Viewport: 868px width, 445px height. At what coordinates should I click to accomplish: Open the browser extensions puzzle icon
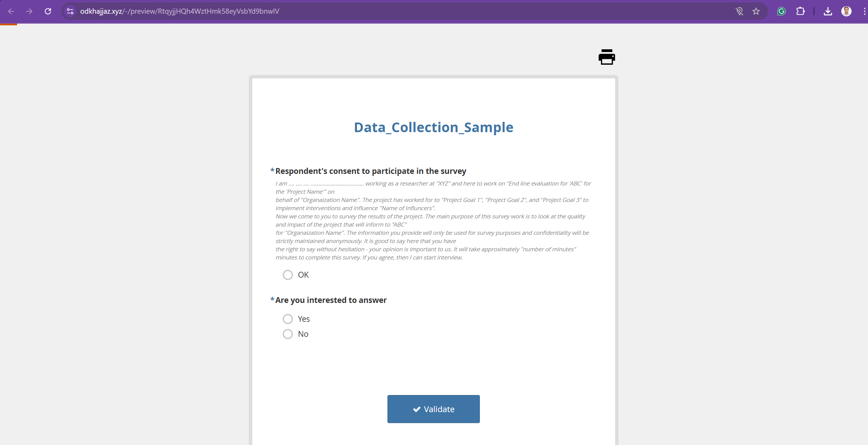pyautogui.click(x=801, y=11)
